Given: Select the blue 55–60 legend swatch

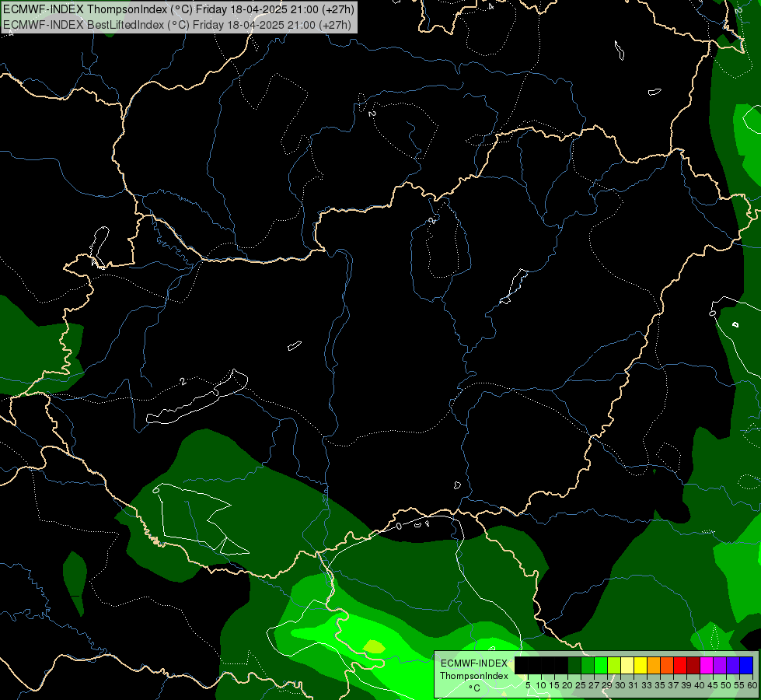Looking at the screenshot, I should (x=746, y=666).
